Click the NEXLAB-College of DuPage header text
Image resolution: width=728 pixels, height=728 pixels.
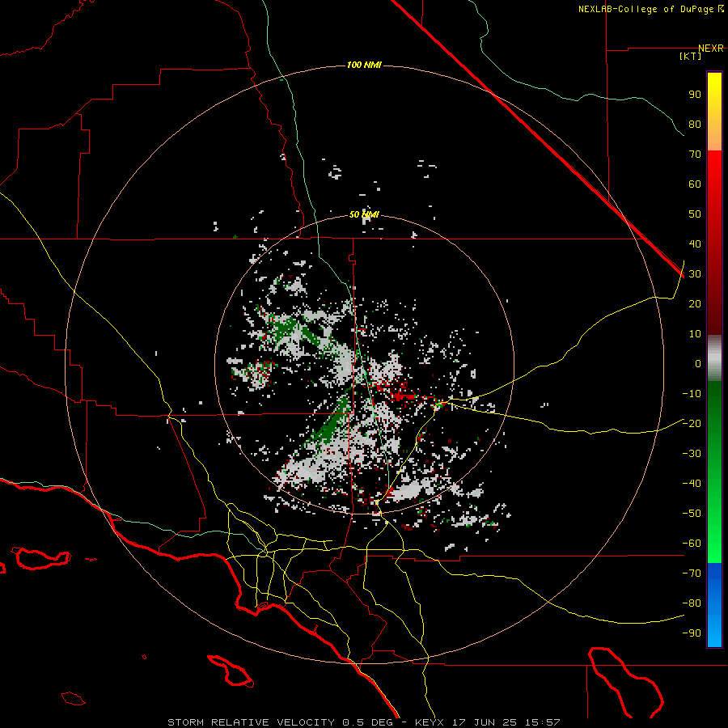point(647,9)
